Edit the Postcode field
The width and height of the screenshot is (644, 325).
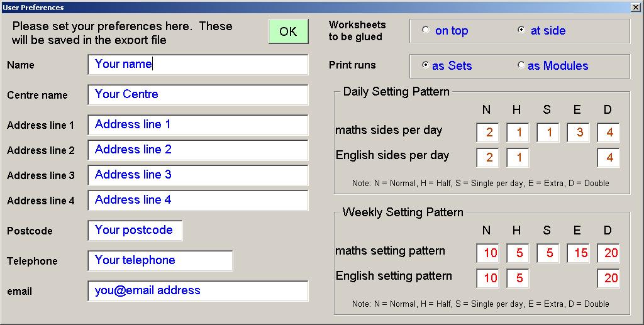[135, 231]
